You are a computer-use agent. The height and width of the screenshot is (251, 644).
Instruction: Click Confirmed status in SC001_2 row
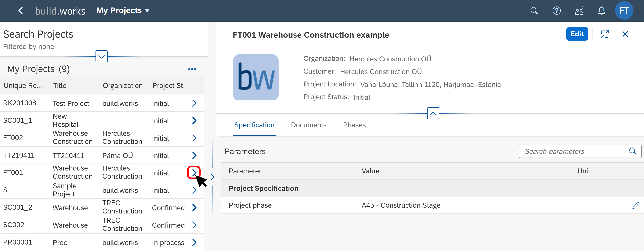[168, 208]
